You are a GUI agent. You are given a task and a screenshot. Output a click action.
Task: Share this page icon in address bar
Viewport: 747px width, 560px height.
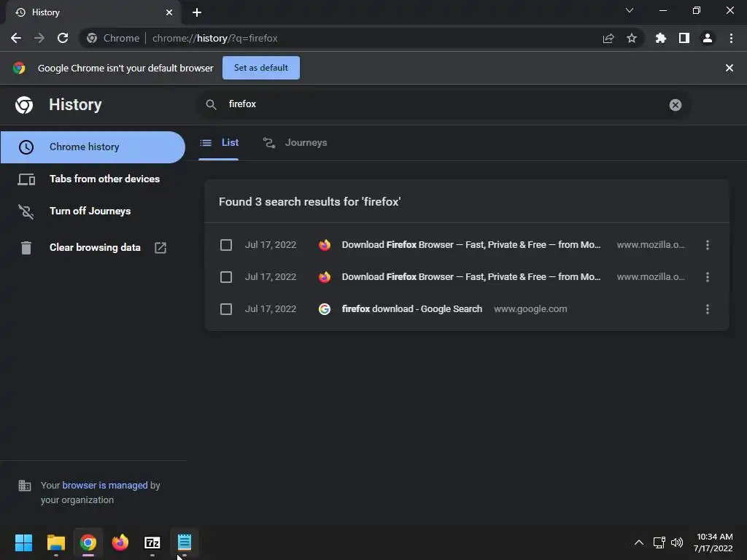(x=608, y=38)
